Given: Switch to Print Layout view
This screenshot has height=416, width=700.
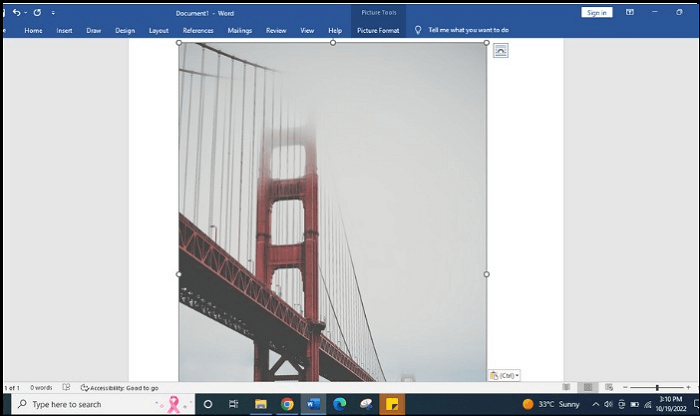Looking at the screenshot, I should click(x=587, y=387).
